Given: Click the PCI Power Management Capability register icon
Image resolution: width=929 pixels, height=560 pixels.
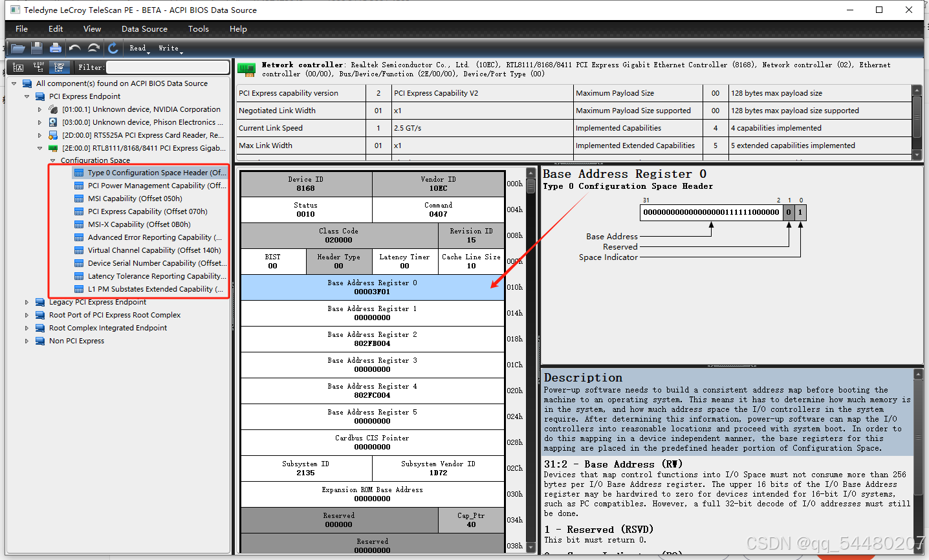Looking at the screenshot, I should [79, 186].
